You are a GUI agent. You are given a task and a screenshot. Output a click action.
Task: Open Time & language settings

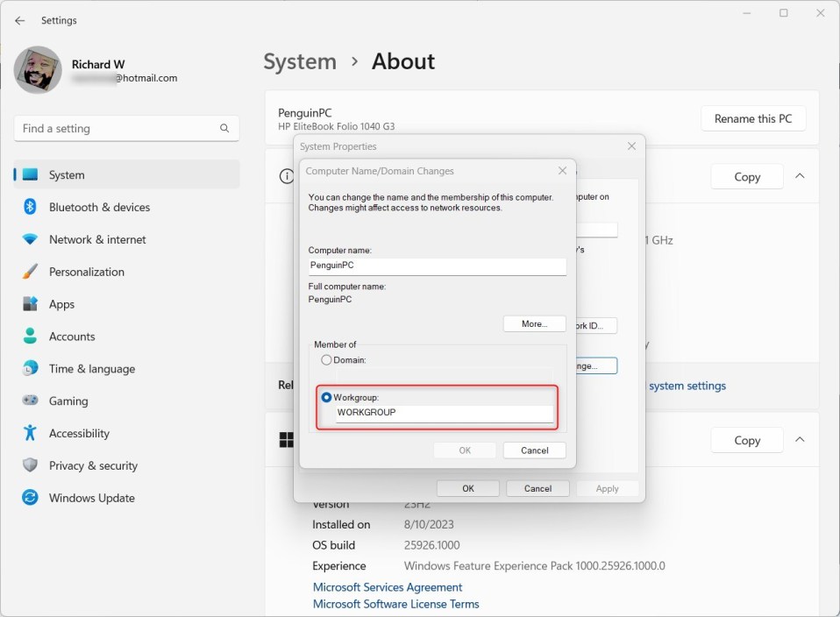pos(92,369)
